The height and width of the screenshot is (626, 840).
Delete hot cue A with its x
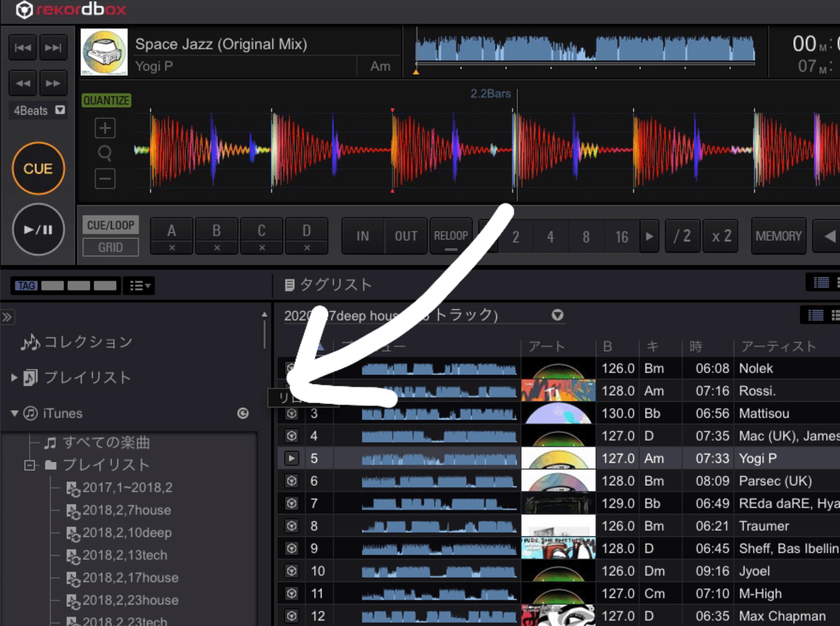pos(172,248)
